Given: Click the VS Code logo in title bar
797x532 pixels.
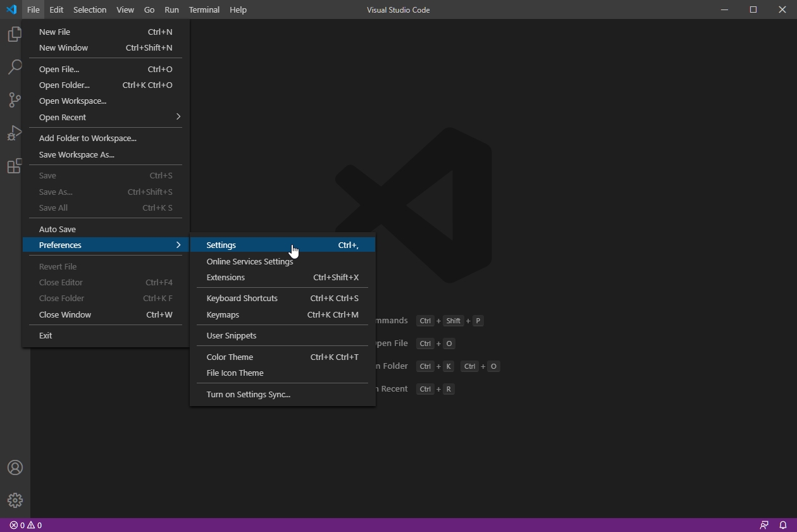Looking at the screenshot, I should pyautogui.click(x=11, y=9).
